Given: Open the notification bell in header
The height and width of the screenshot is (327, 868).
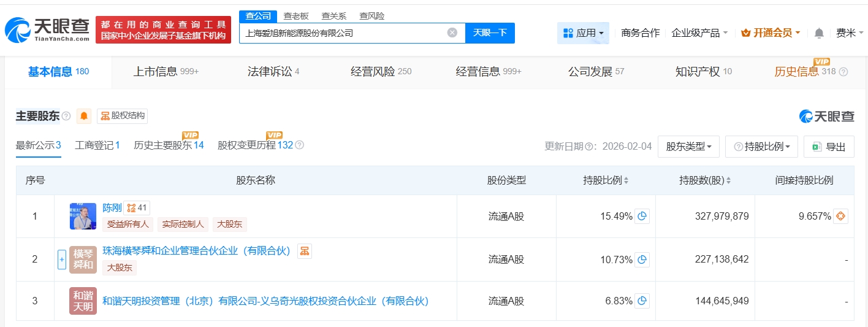Looking at the screenshot, I should point(819,33).
